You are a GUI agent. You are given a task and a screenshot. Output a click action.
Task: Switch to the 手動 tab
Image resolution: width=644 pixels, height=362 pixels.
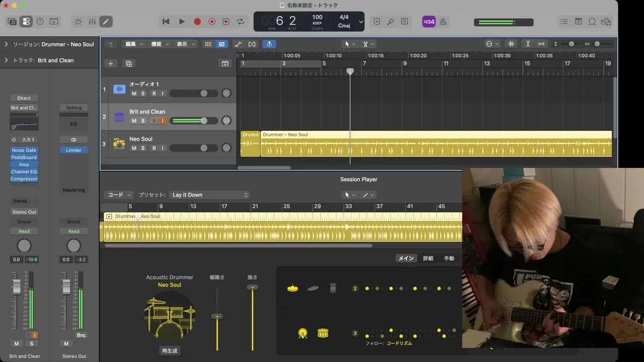pyautogui.click(x=449, y=258)
